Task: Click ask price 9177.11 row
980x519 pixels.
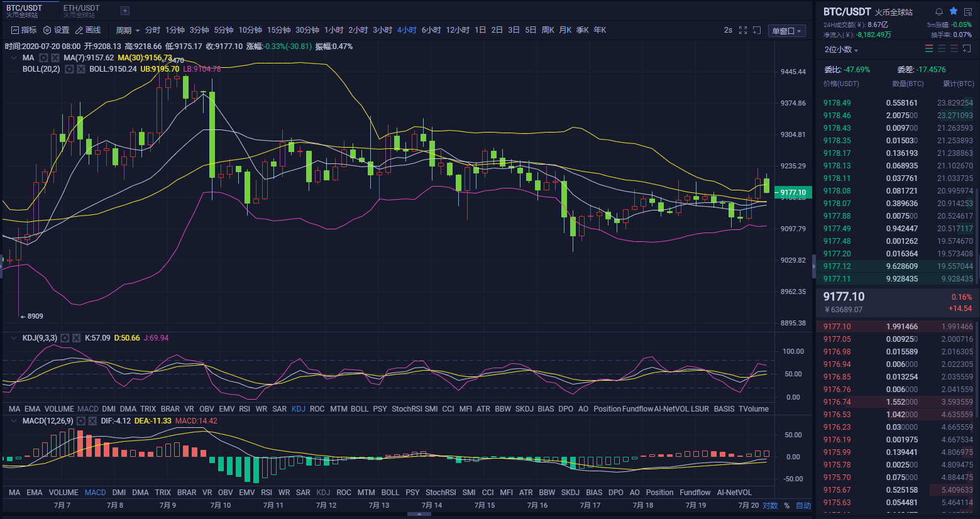Action: (x=898, y=279)
